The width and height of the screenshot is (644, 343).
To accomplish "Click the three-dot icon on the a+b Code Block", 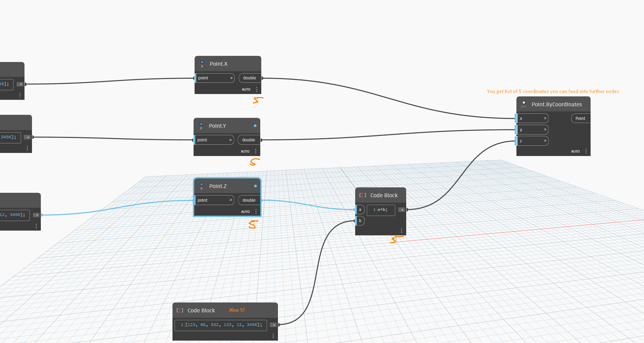I will (x=401, y=231).
